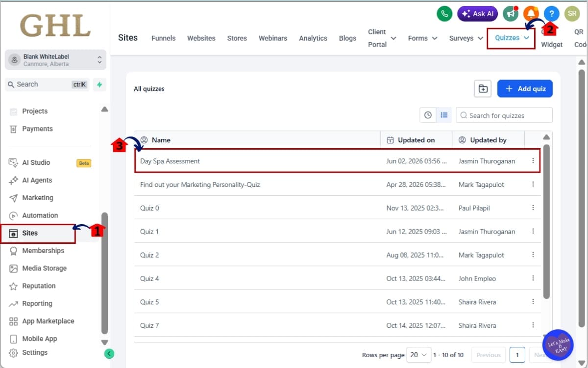Open the rows per page dropdown
The height and width of the screenshot is (368, 588).
419,355
